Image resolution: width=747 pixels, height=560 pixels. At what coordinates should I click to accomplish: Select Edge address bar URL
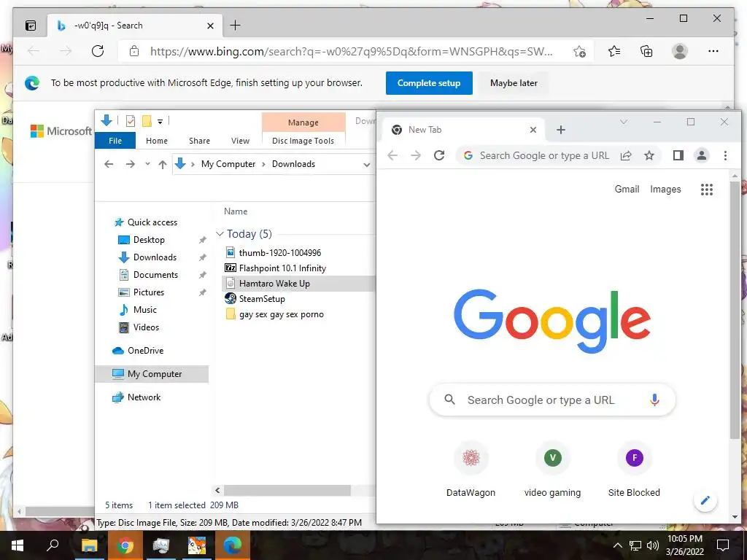pyautogui.click(x=352, y=52)
